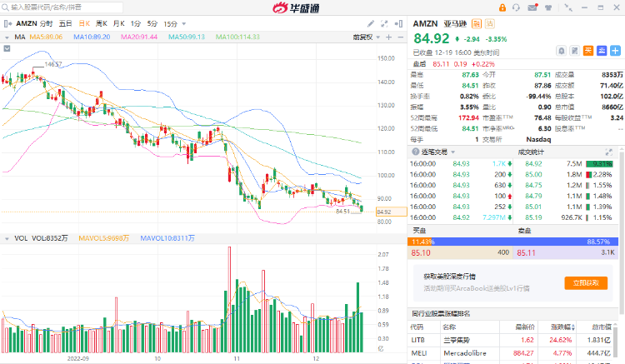625x364 pixels.
Task: Click MAVOL10:8311万 label
Action: pyautogui.click(x=167, y=238)
